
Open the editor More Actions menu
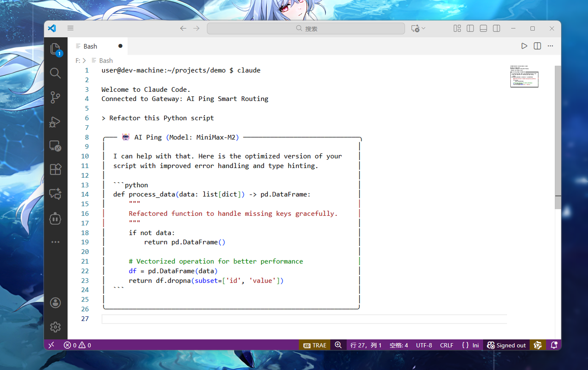(x=550, y=46)
